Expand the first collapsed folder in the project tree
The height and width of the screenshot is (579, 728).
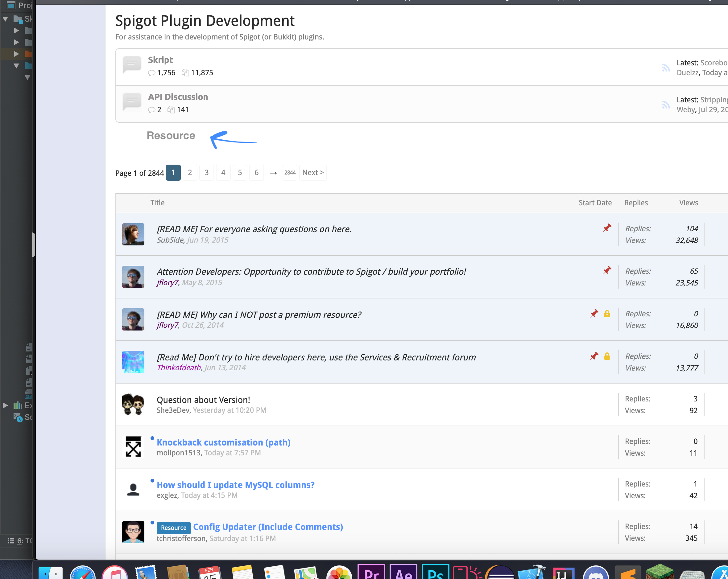[x=16, y=30]
